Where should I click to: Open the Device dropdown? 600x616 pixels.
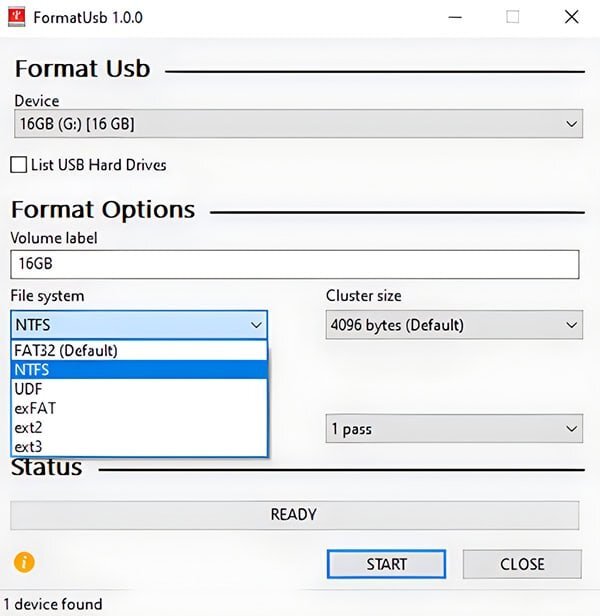point(298,124)
